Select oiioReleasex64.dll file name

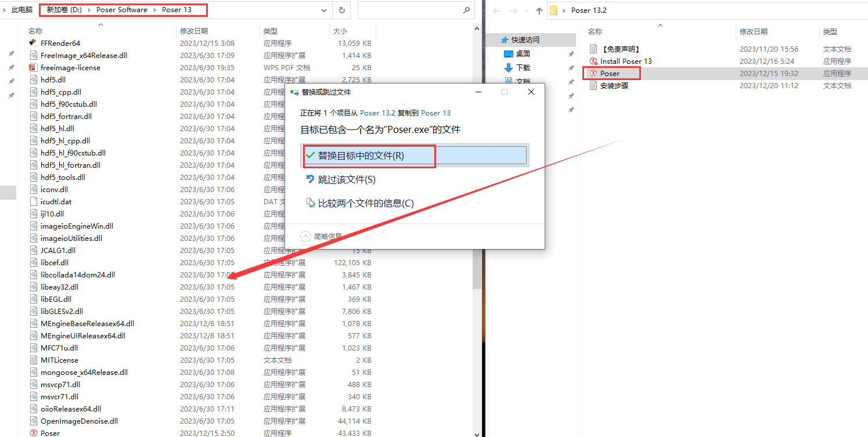(x=71, y=409)
